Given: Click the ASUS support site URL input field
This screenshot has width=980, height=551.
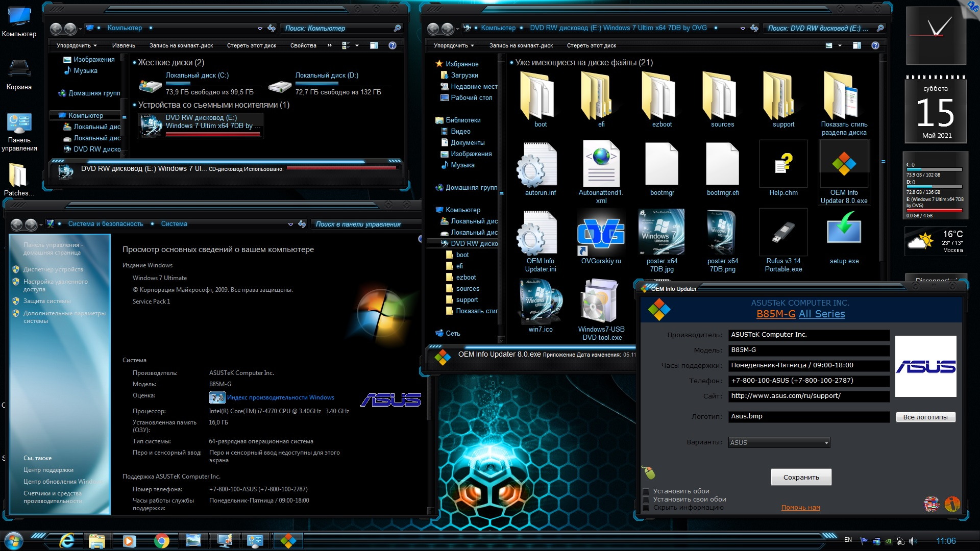Looking at the screenshot, I should click(x=807, y=395).
